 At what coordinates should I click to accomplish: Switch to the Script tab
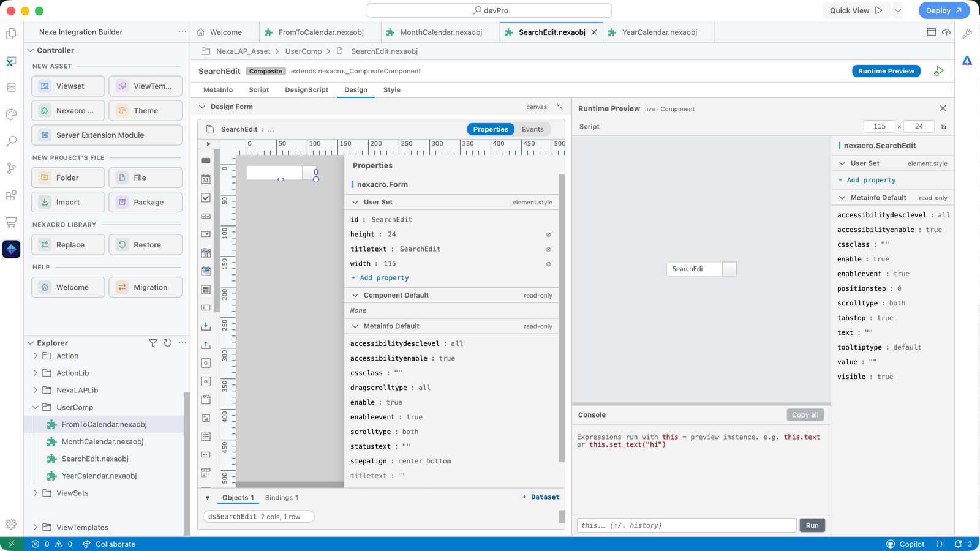pos(258,90)
